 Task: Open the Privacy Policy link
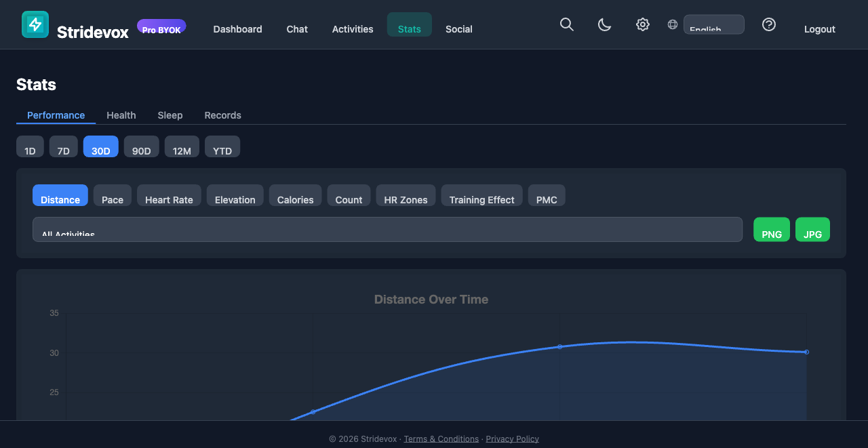click(x=512, y=439)
